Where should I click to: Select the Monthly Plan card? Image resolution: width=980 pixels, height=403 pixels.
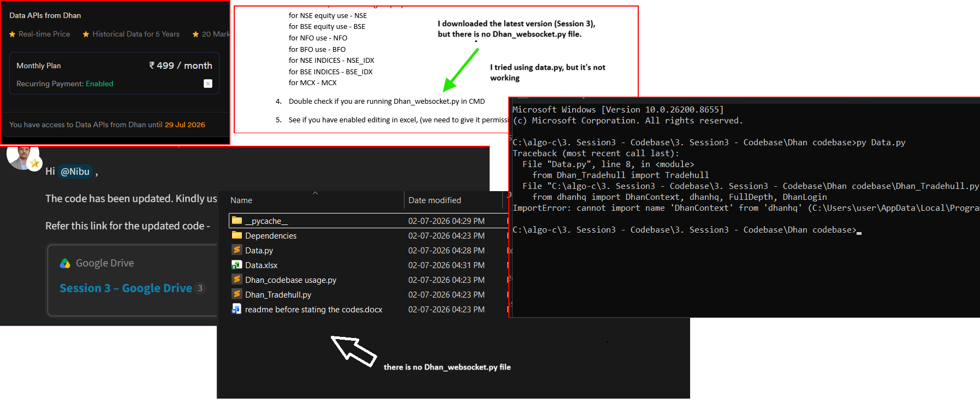(x=114, y=73)
